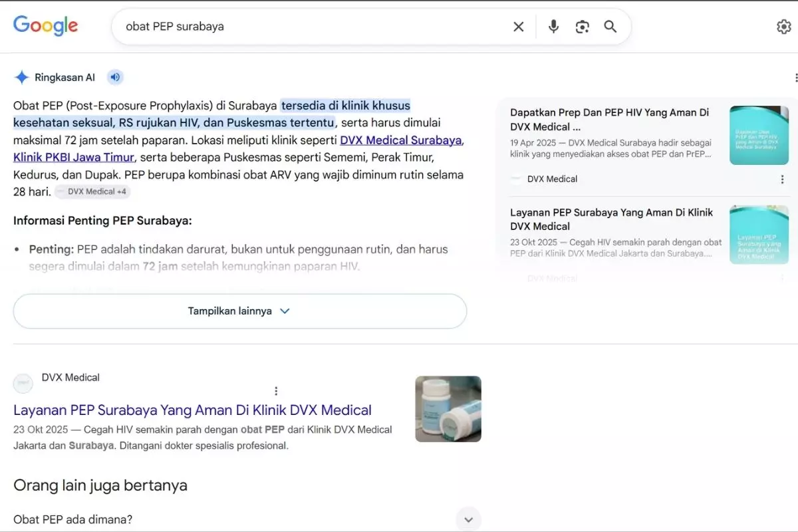The height and width of the screenshot is (532, 798).
Task: Open result 'Layanan PEP Surabaya Yang Aman Di Klinik DVX Medical'
Action: (192, 410)
